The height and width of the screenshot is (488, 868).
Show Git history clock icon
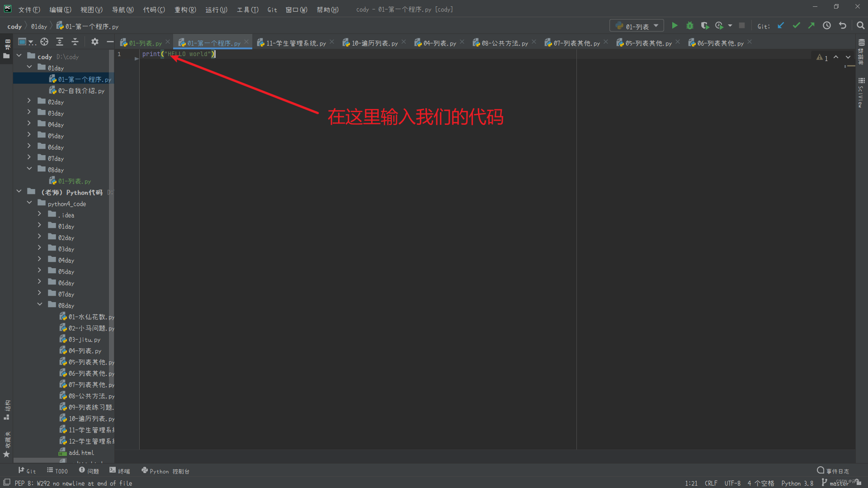click(827, 26)
